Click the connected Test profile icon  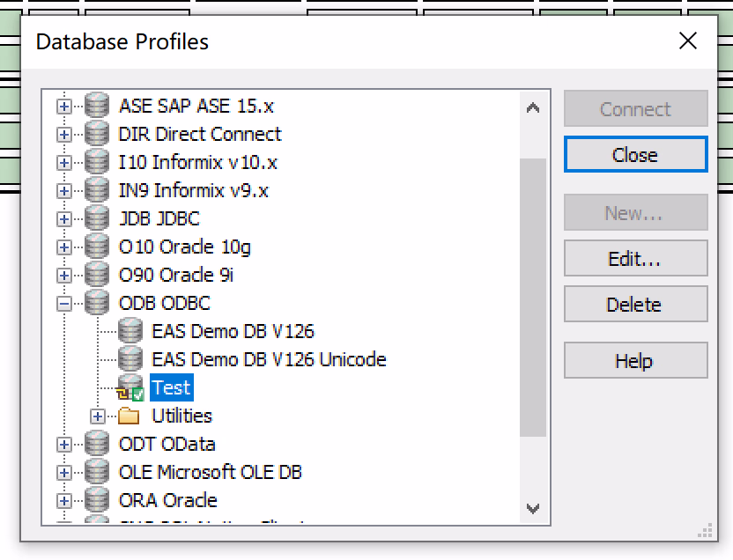point(130,389)
